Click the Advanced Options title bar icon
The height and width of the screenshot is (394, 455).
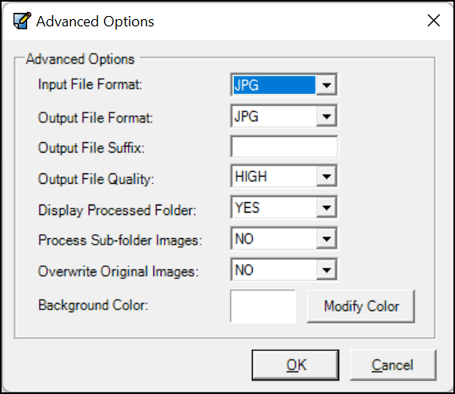coord(22,21)
